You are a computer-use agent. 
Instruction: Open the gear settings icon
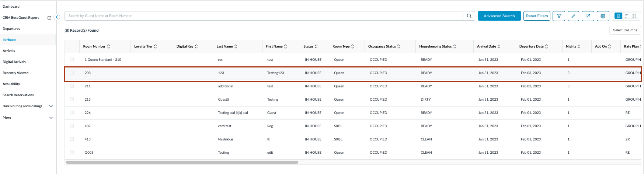[603, 16]
